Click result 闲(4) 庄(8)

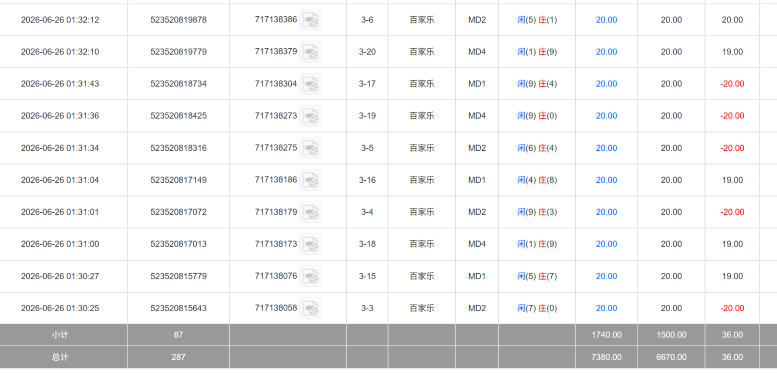point(537,180)
